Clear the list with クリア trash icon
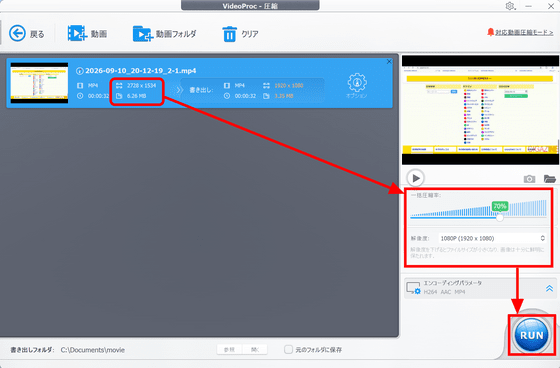This screenshot has height=368, width=560. (x=229, y=34)
